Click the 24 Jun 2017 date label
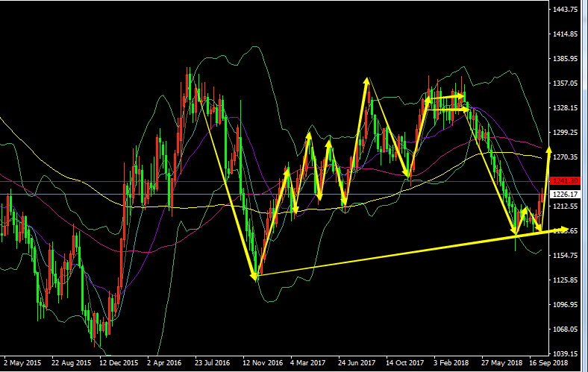588x372 pixels. coord(357,363)
